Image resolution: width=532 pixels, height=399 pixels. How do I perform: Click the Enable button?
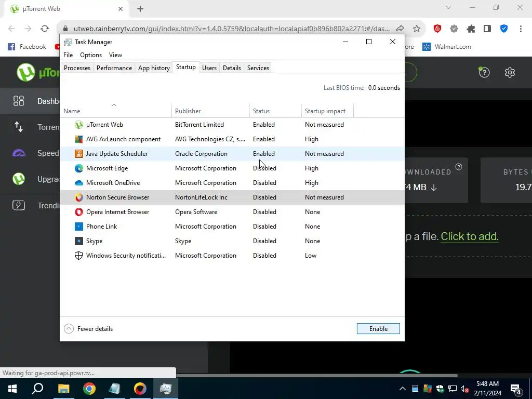point(378,329)
